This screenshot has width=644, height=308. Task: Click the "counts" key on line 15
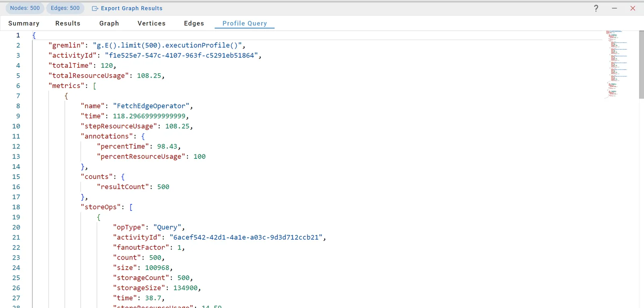point(97,177)
